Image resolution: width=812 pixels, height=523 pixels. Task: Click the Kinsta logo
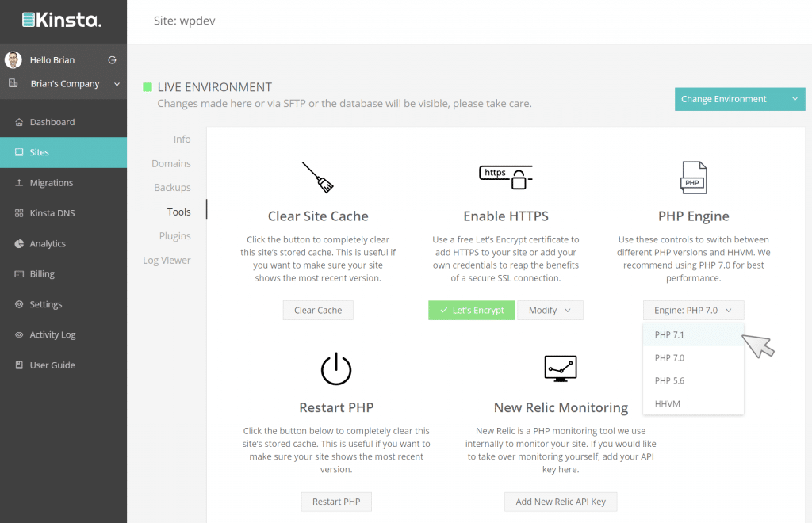pos(62,21)
